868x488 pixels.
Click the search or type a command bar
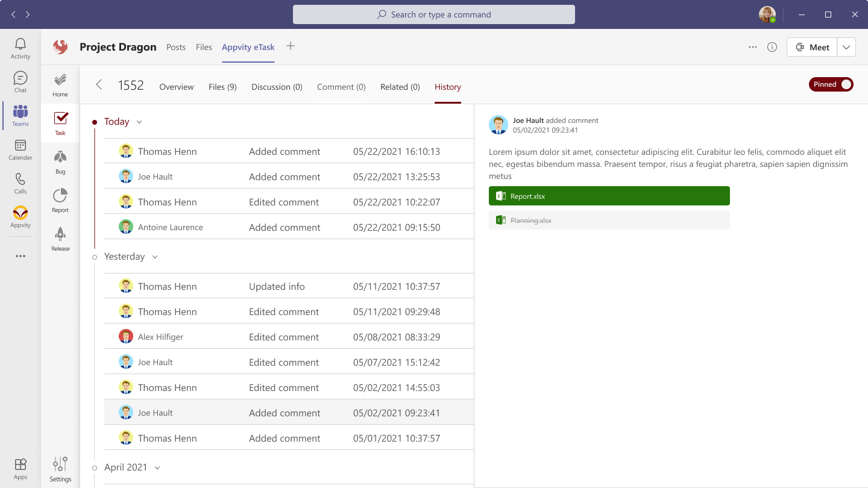[433, 14]
